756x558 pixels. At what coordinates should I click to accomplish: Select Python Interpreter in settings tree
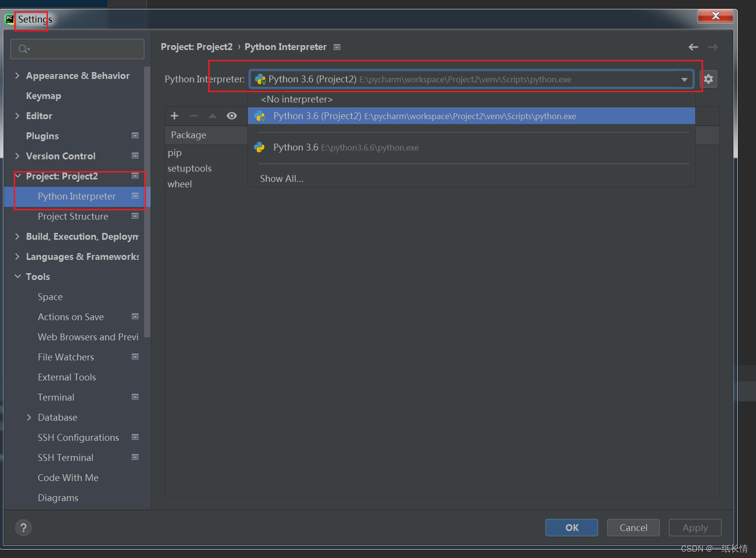click(76, 196)
